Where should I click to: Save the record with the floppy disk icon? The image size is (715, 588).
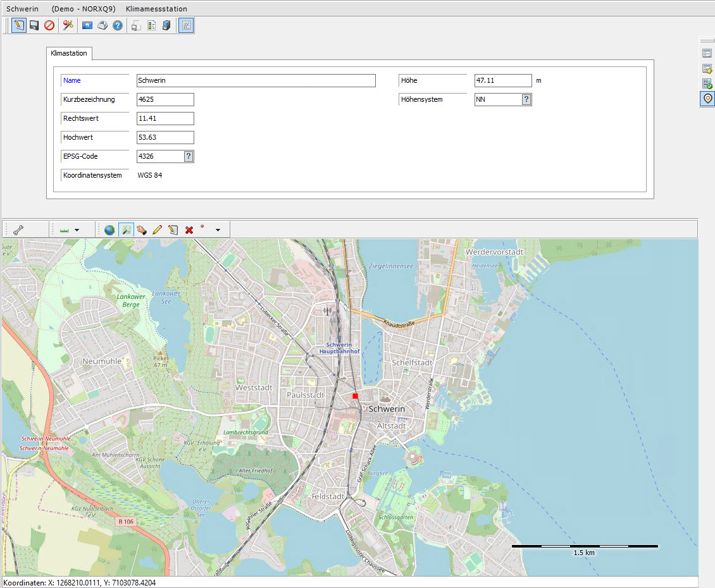pyautogui.click(x=34, y=25)
